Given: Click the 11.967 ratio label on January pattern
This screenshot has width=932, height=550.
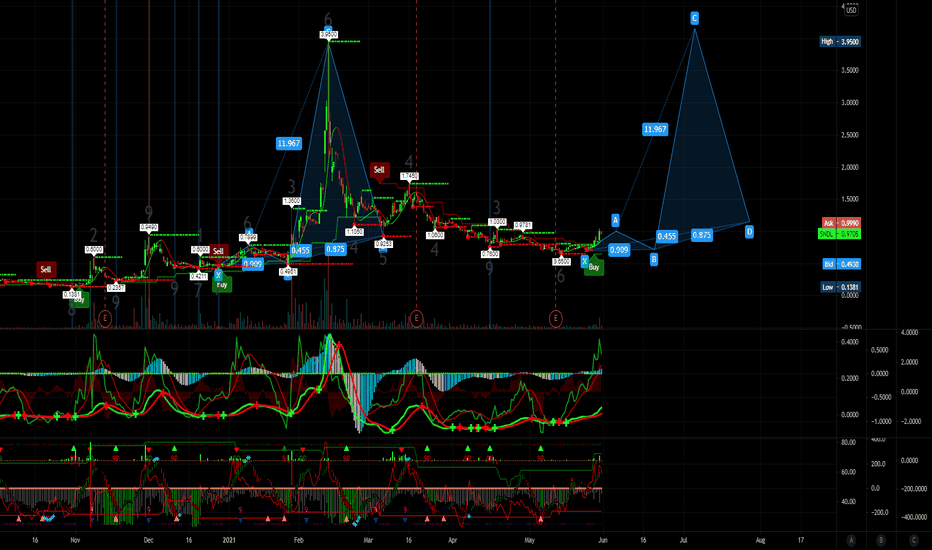Looking at the screenshot, I should [x=289, y=143].
